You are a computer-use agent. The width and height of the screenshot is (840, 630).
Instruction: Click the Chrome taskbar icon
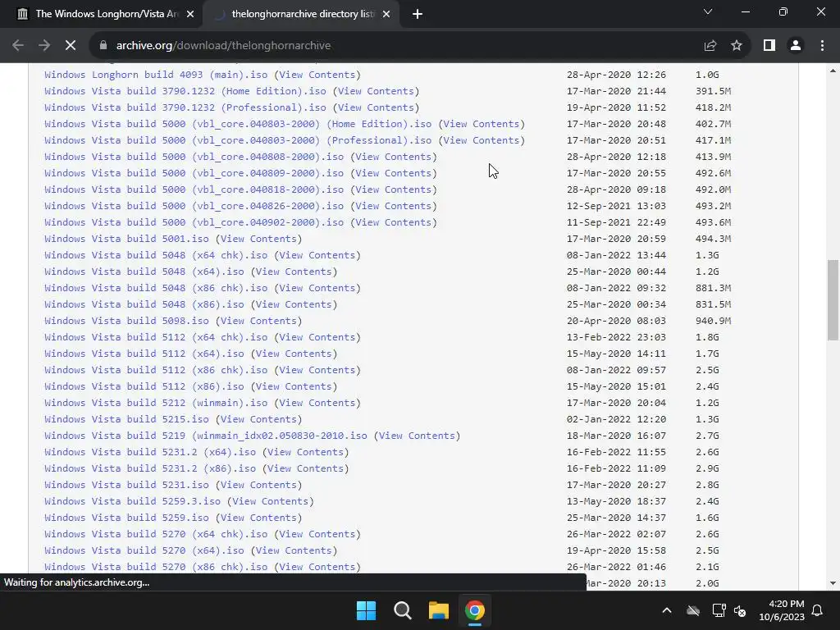(x=475, y=610)
